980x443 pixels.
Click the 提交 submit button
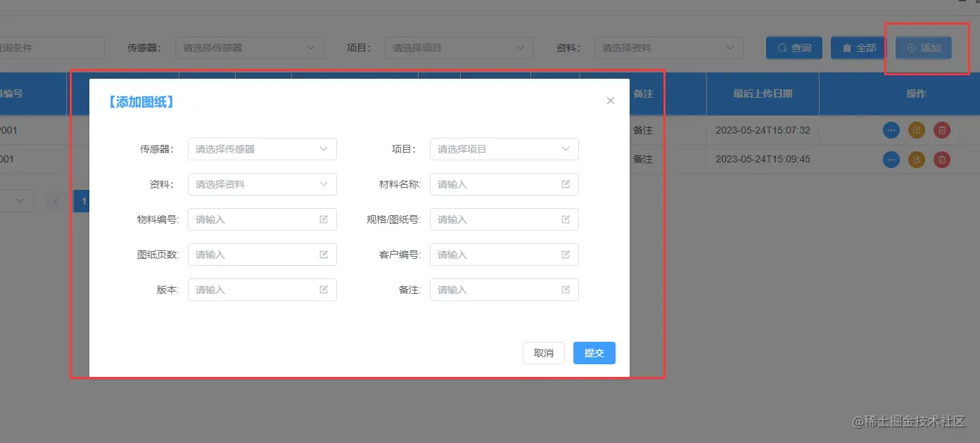(x=594, y=353)
